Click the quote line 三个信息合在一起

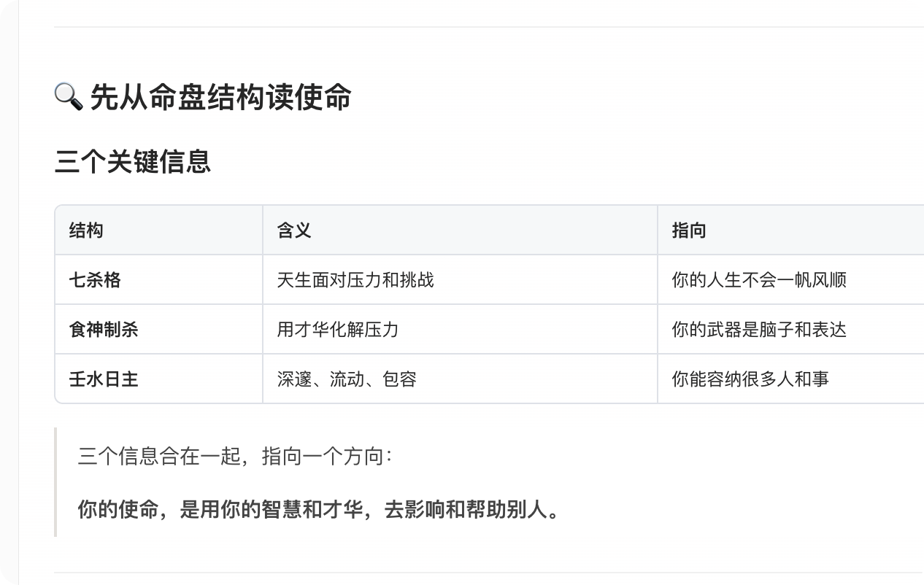click(x=235, y=457)
